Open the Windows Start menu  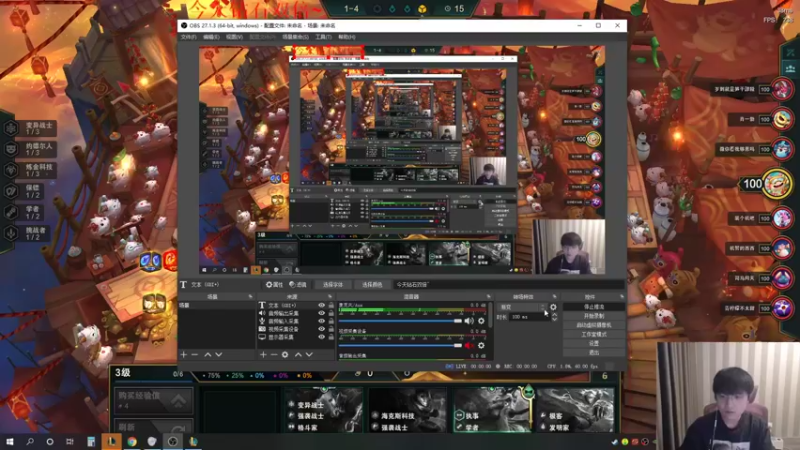click(10, 441)
